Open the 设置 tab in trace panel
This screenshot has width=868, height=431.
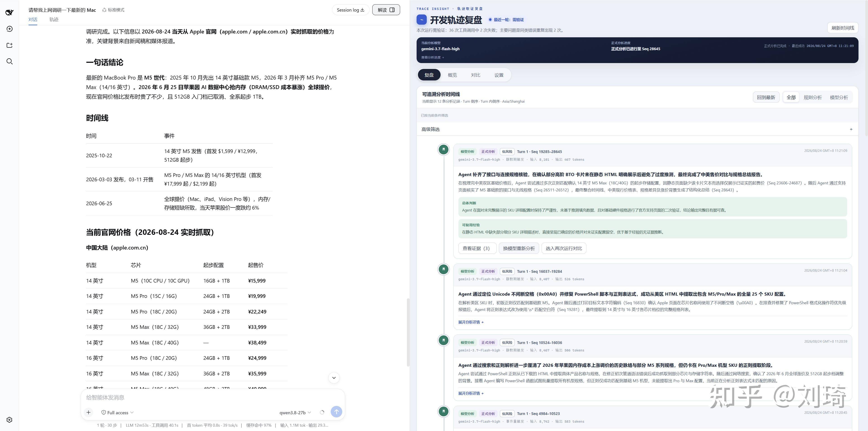point(499,75)
